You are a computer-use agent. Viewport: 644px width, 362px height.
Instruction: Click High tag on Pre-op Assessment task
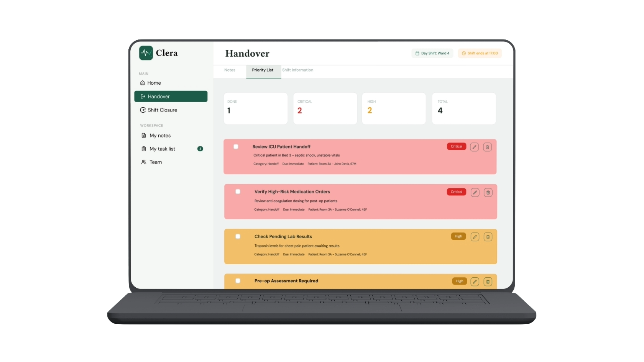click(460, 281)
